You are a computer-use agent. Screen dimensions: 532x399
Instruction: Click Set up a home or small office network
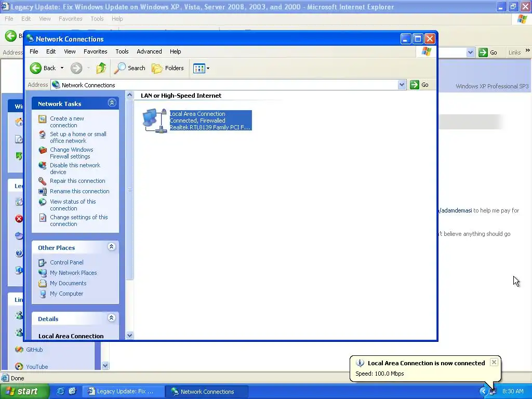[x=78, y=137]
